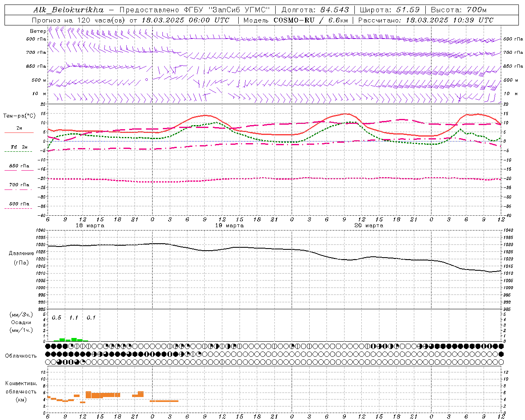Click the Конвективн. label
Image resolution: width=525 pixels, height=420 pixels.
(x=21, y=383)
